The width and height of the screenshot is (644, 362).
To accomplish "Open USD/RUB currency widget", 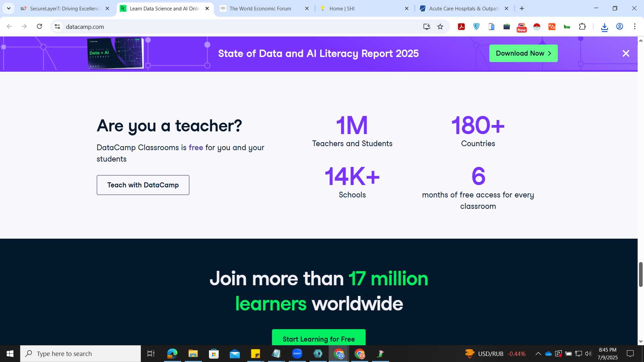I will (495, 354).
